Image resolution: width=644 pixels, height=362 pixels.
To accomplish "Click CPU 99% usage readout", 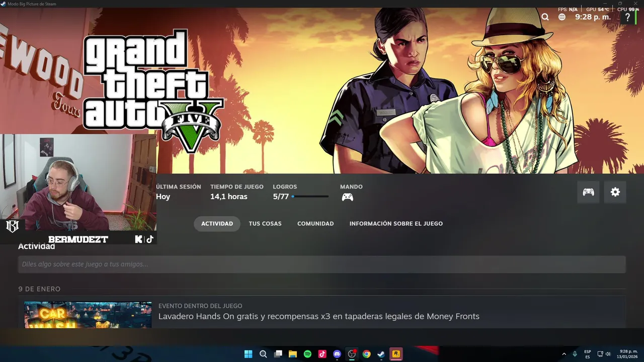I will pos(628,10).
